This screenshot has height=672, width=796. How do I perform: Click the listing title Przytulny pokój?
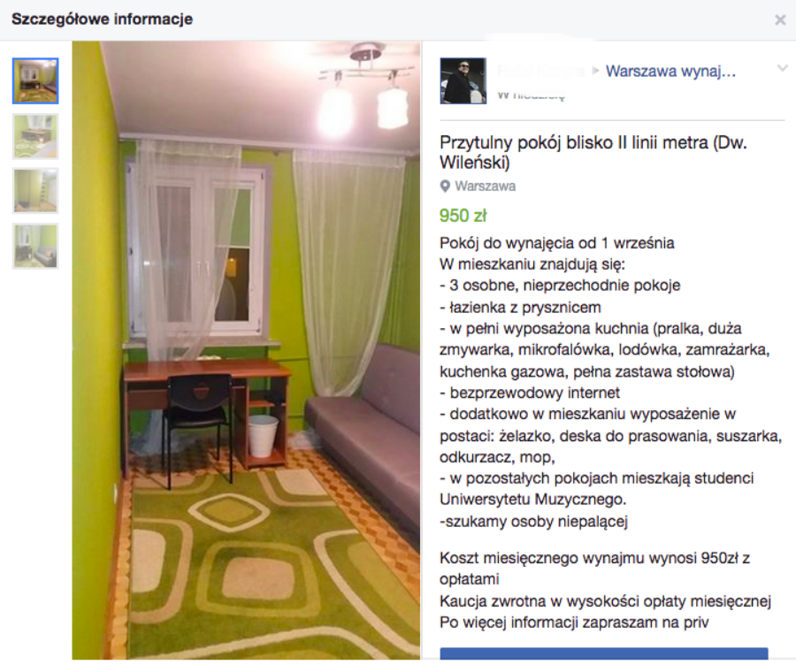click(593, 152)
